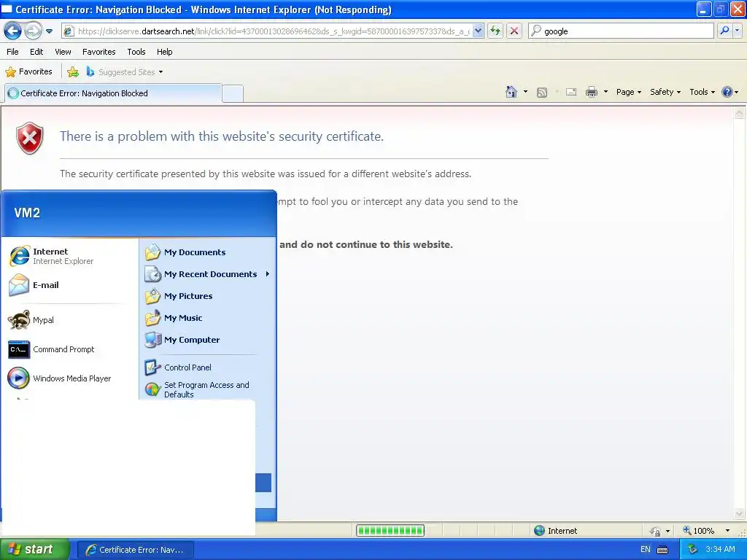Screen dimensions: 747x560
Task: Open Control Panel from Start menu
Action: click(x=208, y=367)
